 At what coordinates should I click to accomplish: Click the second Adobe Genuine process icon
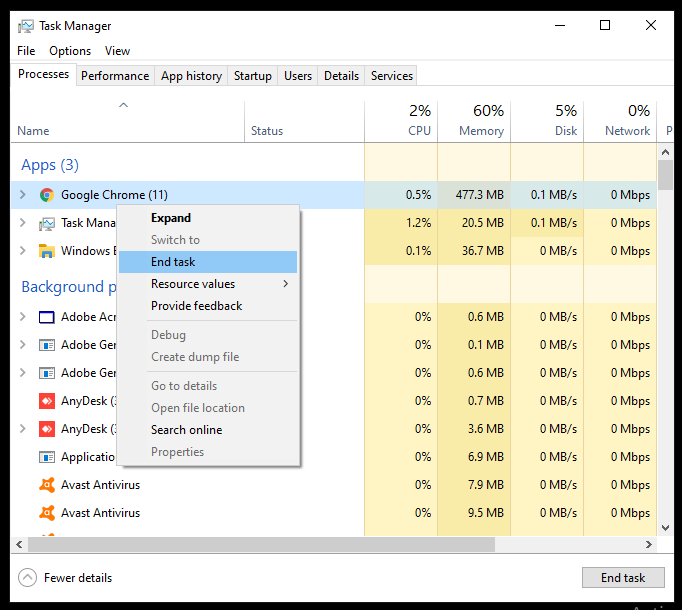[47, 373]
